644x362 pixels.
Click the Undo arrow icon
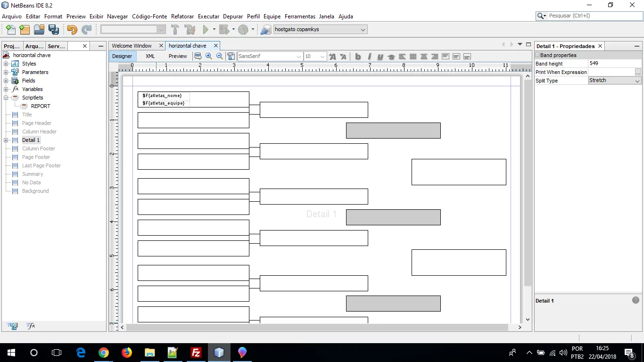pyautogui.click(x=72, y=29)
